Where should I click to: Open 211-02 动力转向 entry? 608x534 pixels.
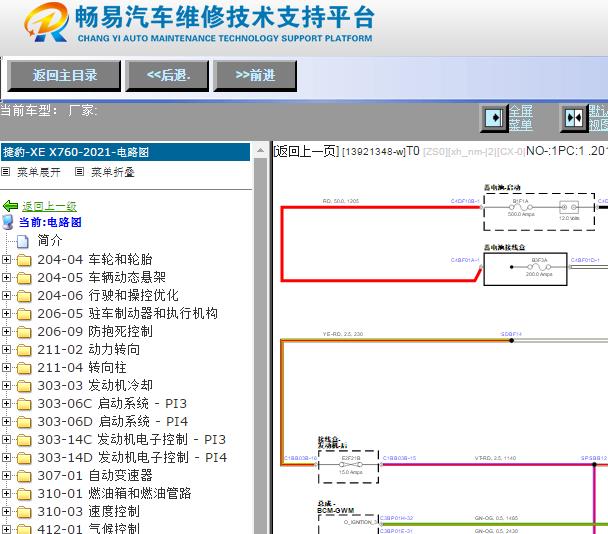[89, 349]
